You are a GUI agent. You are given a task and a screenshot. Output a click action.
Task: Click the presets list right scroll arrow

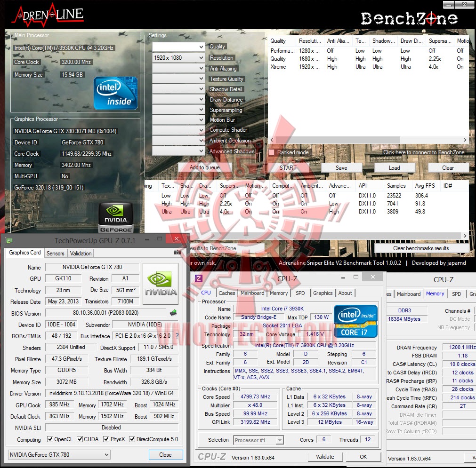point(465,140)
